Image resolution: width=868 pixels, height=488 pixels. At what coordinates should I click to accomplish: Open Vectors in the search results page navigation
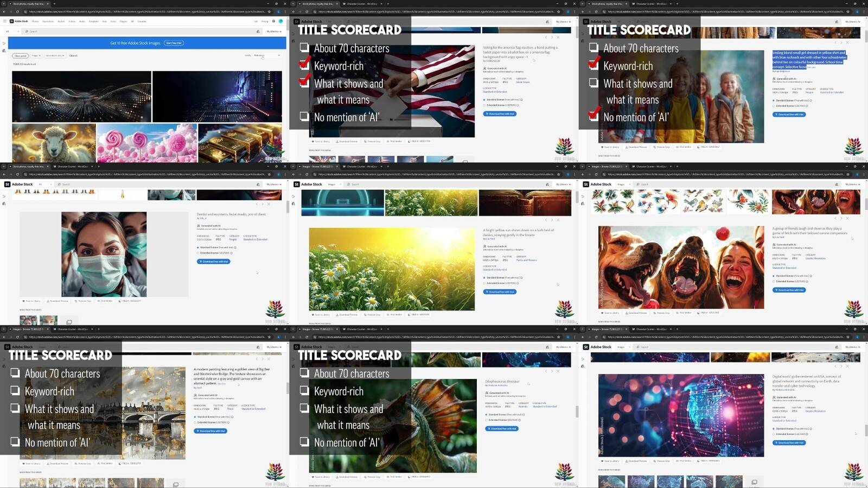tap(61, 21)
